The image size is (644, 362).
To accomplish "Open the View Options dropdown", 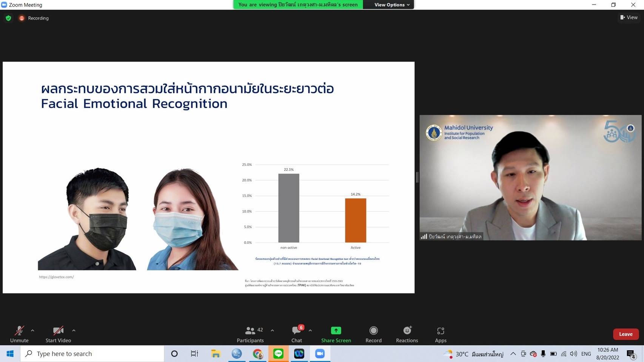I will coord(391,5).
